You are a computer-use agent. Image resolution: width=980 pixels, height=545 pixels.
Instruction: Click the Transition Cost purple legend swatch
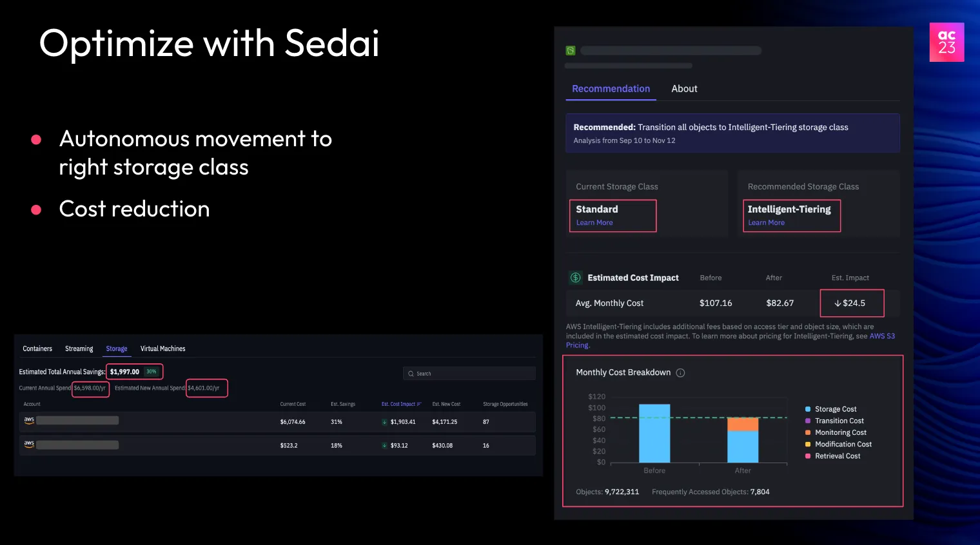pos(808,421)
